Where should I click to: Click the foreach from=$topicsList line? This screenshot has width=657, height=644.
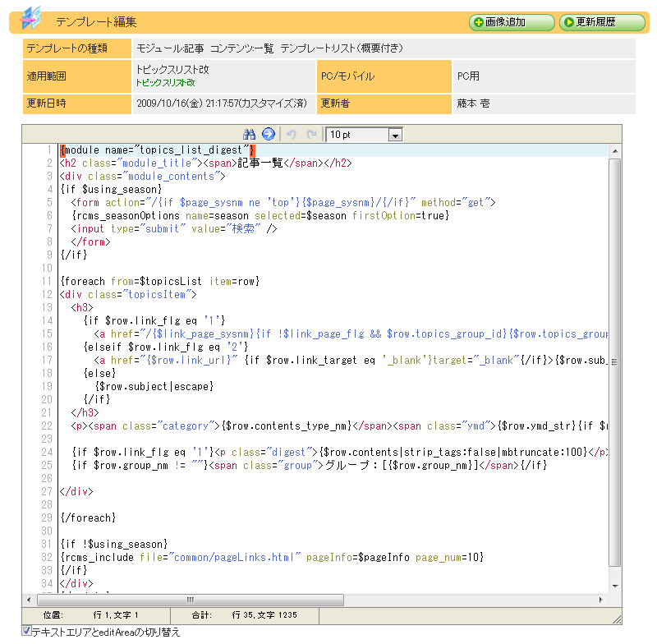(x=160, y=281)
